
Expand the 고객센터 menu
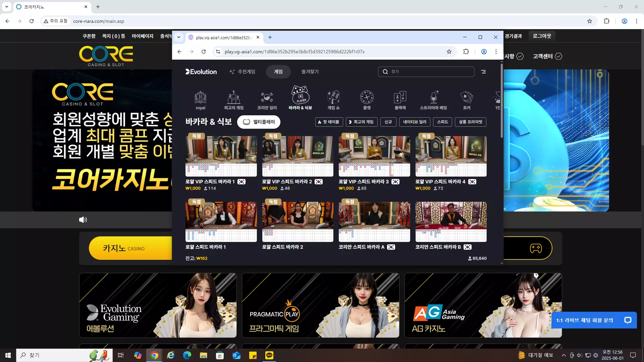pyautogui.click(x=547, y=56)
